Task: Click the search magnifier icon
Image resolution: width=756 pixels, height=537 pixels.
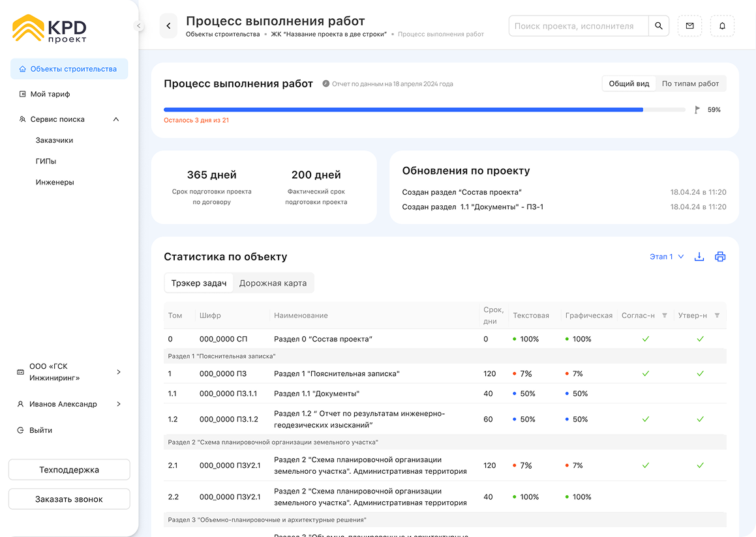Action: [x=658, y=26]
